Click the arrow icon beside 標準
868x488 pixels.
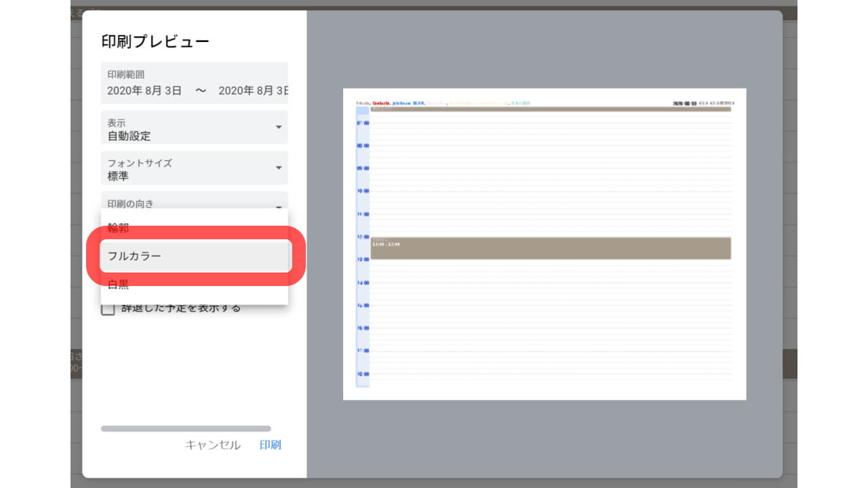coord(278,168)
